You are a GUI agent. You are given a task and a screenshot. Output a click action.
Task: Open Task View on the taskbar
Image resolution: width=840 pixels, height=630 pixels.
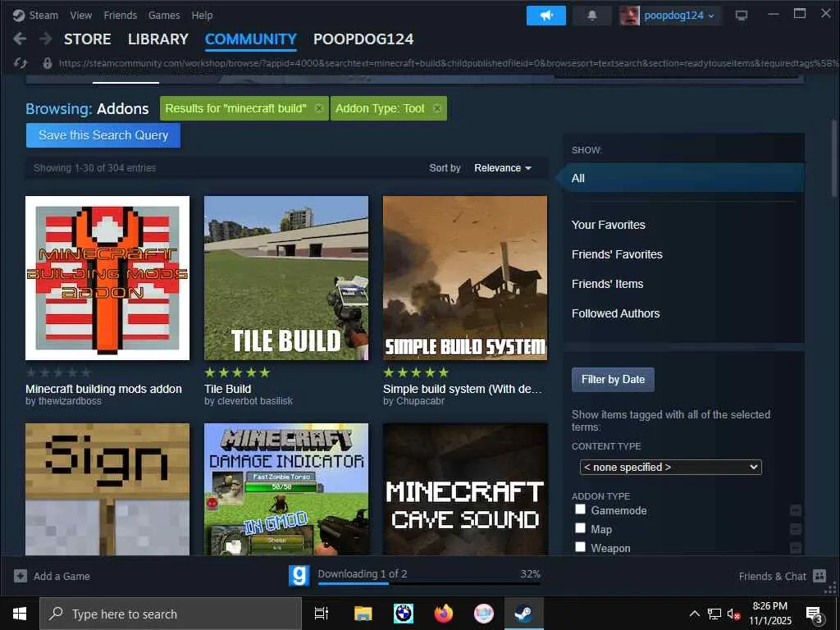click(x=322, y=614)
